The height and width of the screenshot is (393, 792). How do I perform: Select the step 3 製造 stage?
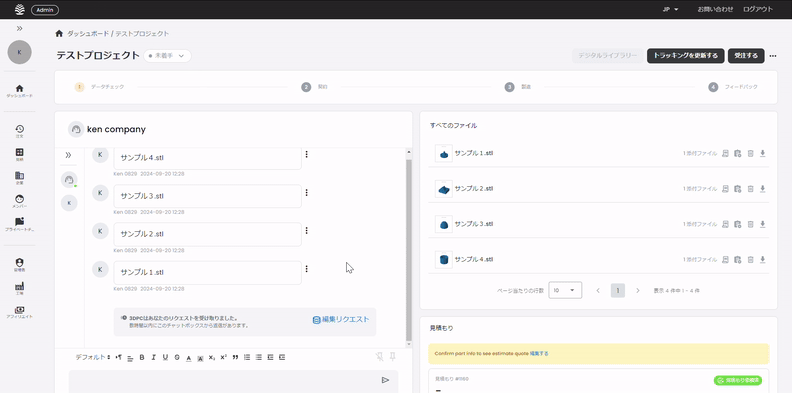tap(518, 87)
